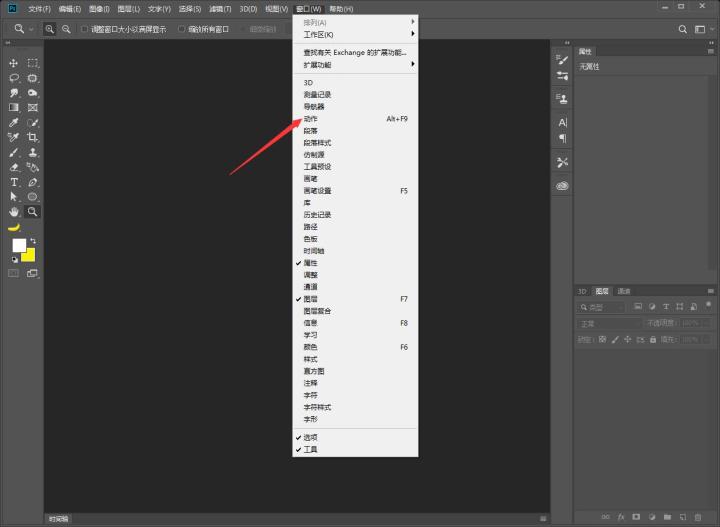Select the Lasso tool
The height and width of the screenshot is (527, 720).
[x=13, y=78]
